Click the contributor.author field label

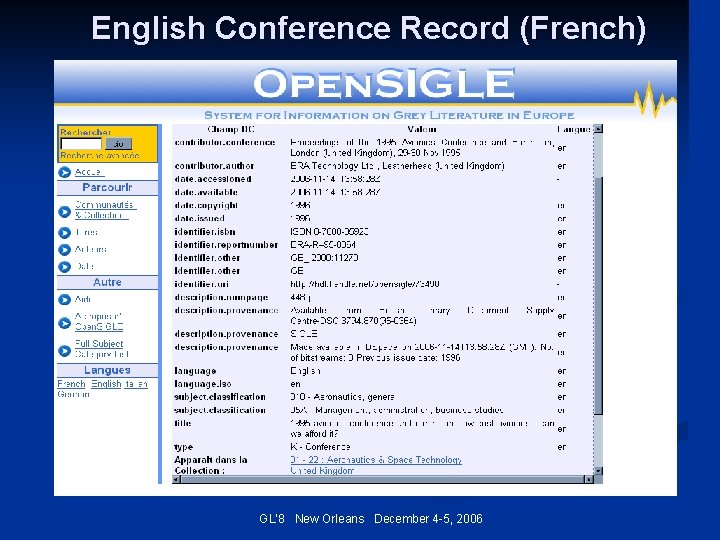[x=214, y=166]
